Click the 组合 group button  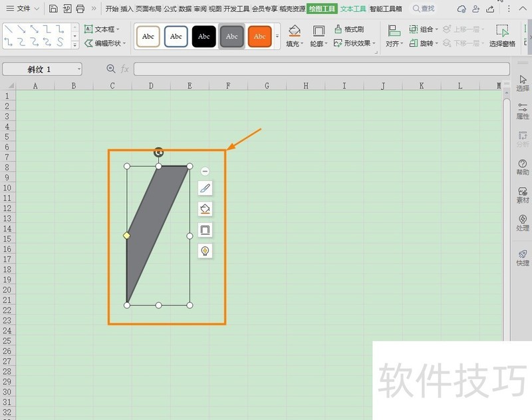423,29
